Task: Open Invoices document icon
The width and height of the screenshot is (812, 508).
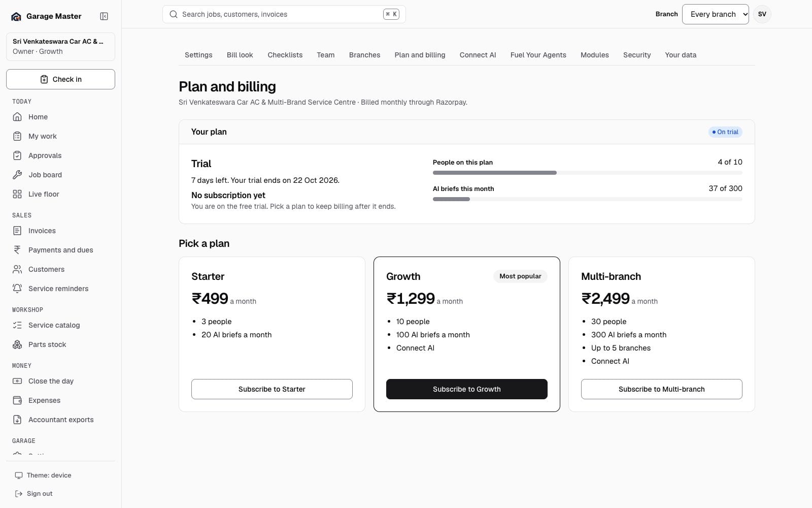Action: coord(17,231)
